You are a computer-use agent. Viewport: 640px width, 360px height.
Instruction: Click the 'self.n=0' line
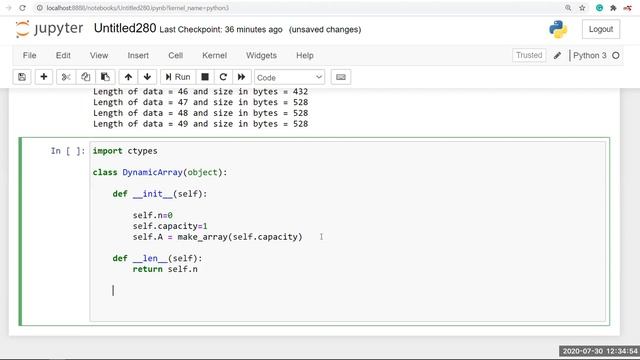tap(152, 215)
